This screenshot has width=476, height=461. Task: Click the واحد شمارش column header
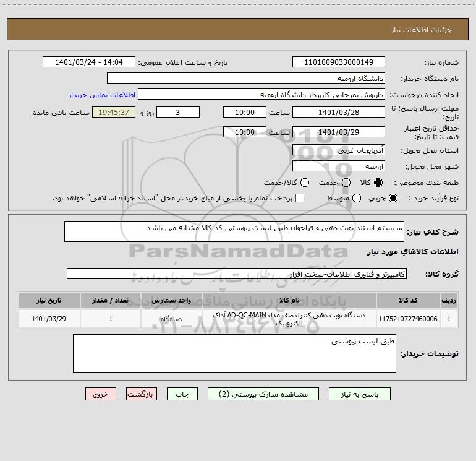(x=171, y=301)
